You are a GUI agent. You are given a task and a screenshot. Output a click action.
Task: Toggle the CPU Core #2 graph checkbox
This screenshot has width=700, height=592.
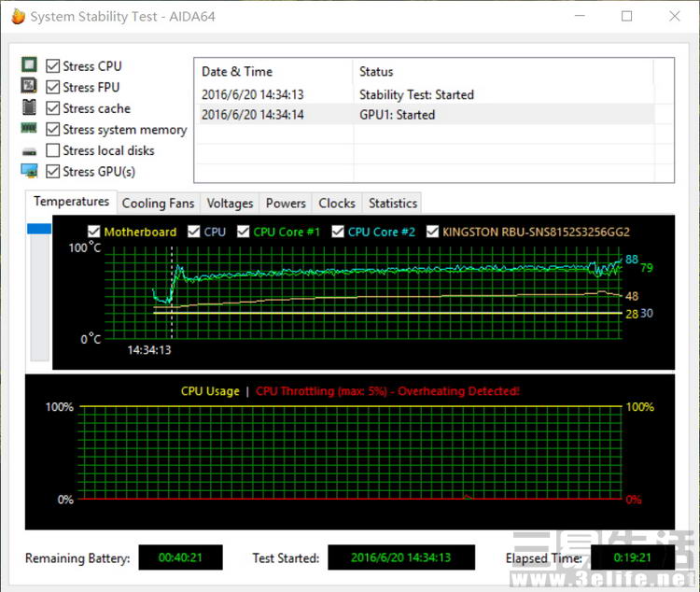tap(338, 232)
